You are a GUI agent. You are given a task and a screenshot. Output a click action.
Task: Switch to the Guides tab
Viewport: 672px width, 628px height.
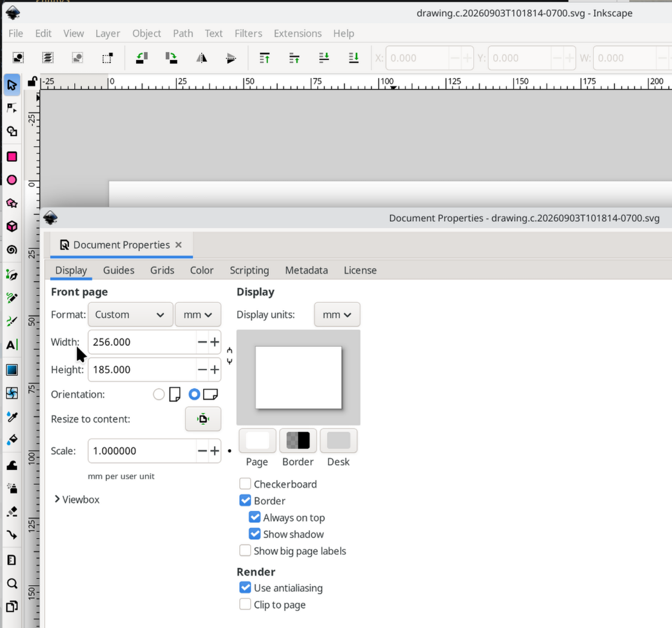(118, 270)
